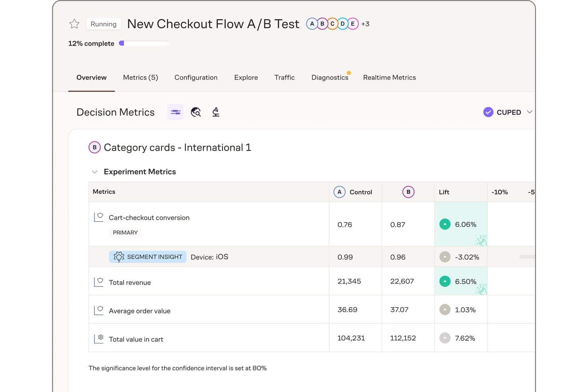Click the Control A icon in table header
This screenshot has height=392, width=588.
click(339, 192)
